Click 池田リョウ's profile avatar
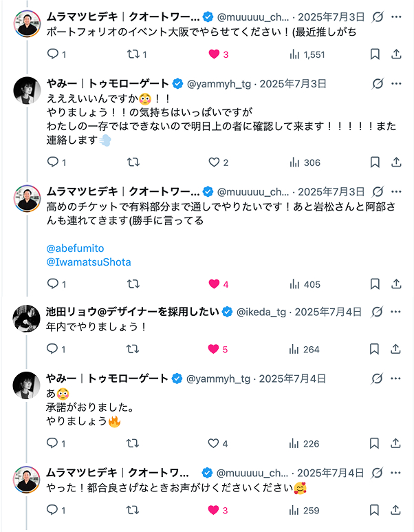The width and height of the screenshot is (414, 532). pyautogui.click(x=26, y=318)
